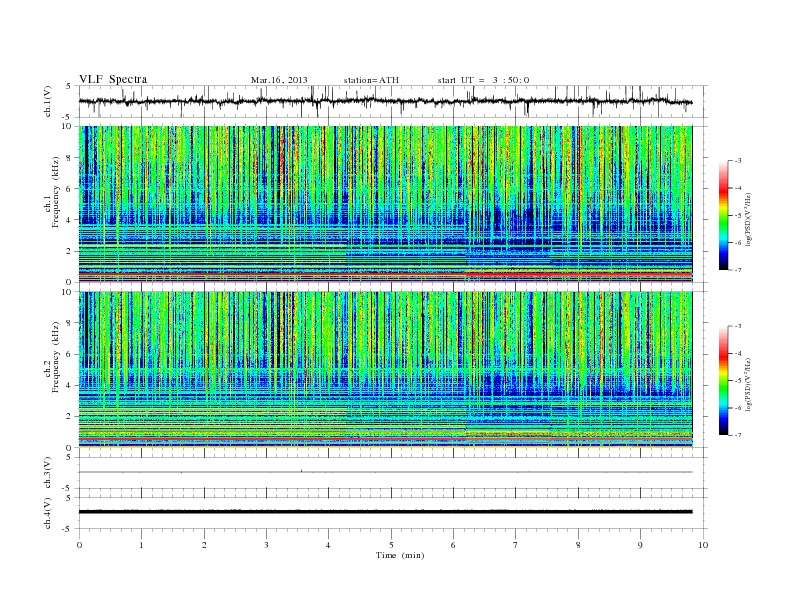Click time-axis tick label "9"
The image size is (792, 612).
coord(640,545)
